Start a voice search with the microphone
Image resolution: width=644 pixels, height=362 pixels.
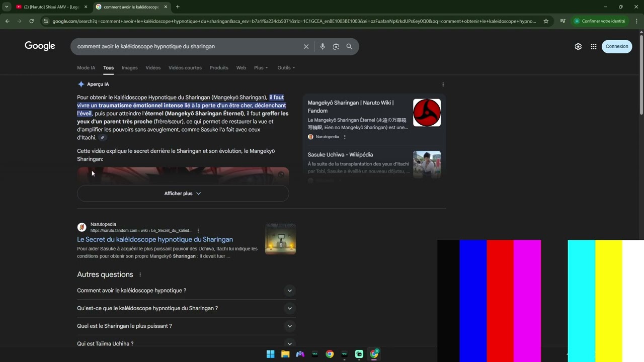323,46
